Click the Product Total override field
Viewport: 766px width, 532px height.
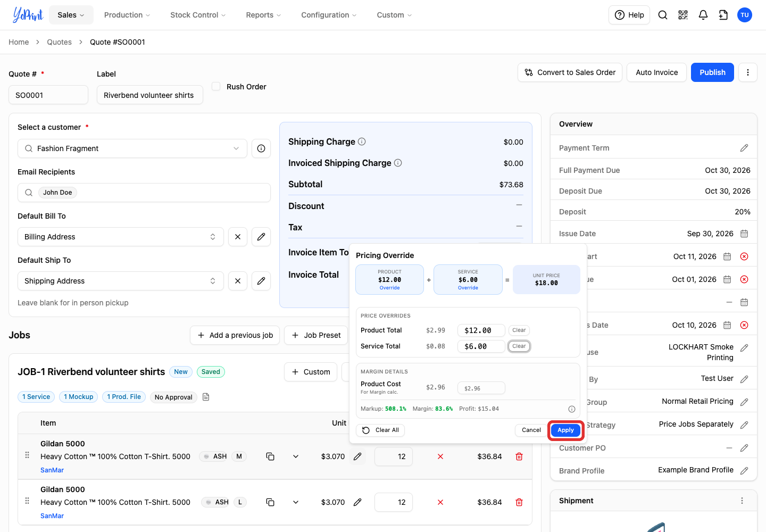(481, 330)
